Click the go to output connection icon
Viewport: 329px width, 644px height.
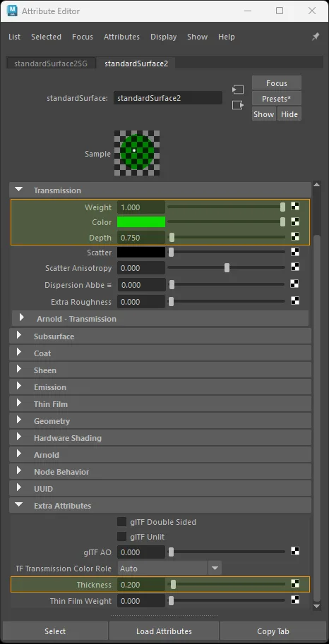click(238, 105)
